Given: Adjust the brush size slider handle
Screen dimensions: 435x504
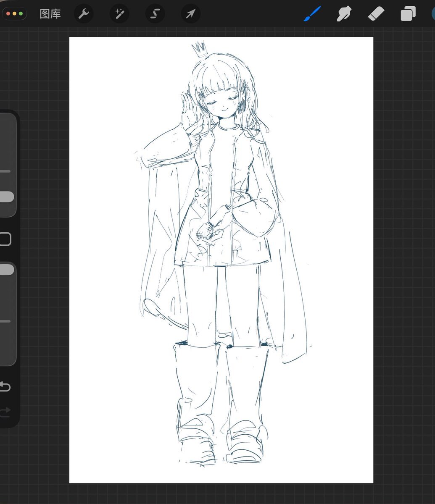Looking at the screenshot, I should tap(6, 197).
